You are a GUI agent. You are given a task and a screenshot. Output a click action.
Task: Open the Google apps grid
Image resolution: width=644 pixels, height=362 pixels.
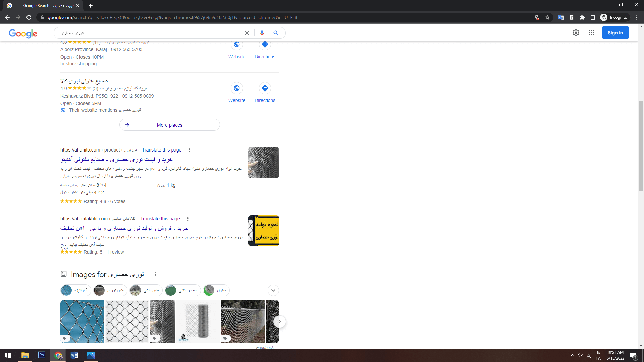pos(591,33)
